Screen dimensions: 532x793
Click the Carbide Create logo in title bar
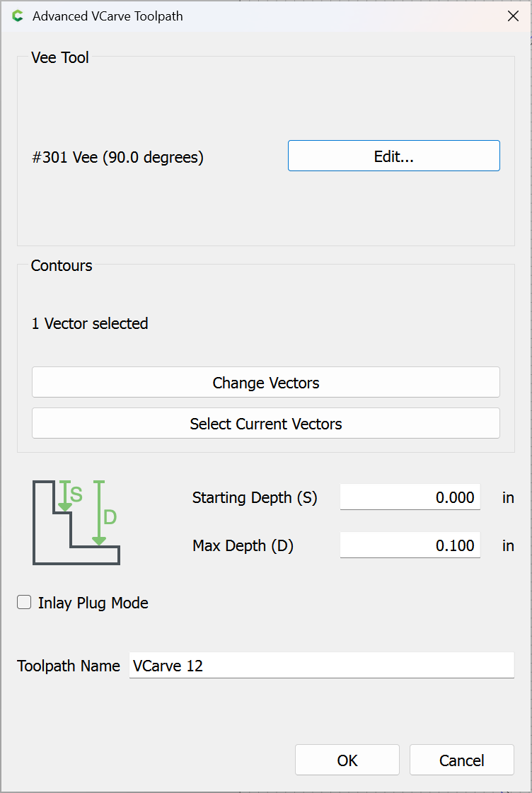point(18,16)
